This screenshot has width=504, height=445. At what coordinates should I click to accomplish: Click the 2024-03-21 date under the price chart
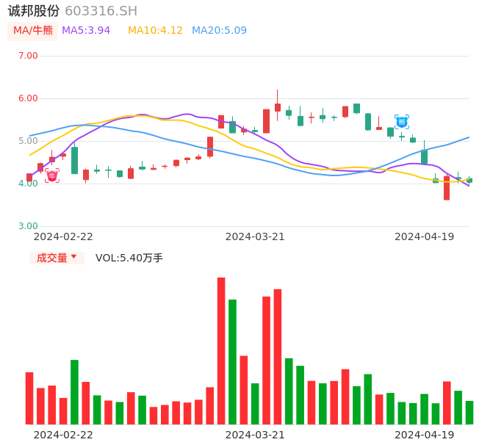coord(255,236)
